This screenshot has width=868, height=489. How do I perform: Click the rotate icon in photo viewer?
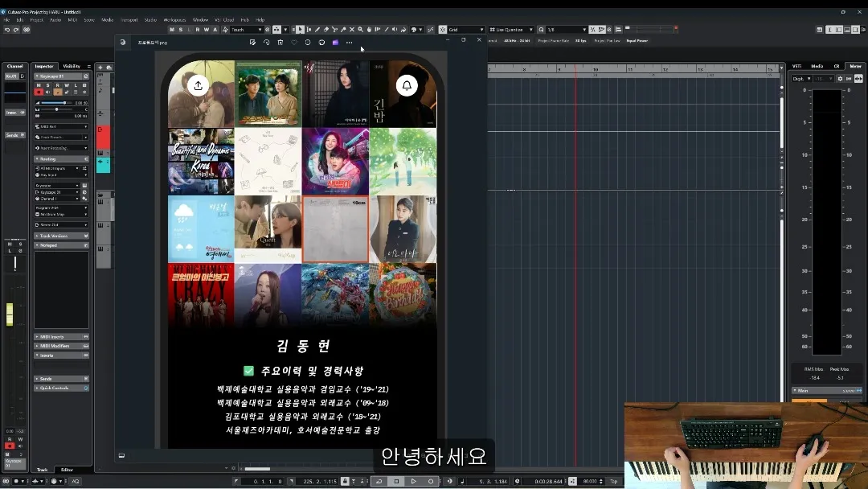(x=266, y=42)
